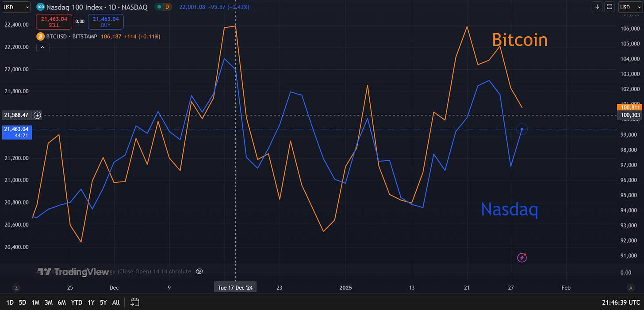Click the blue Nasdaq text annotation
Screen dimensions: 644x310
pos(510,209)
